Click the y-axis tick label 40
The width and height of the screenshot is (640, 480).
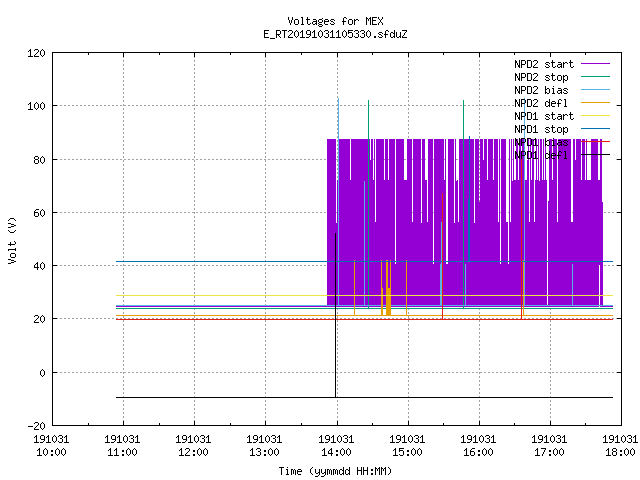point(39,266)
